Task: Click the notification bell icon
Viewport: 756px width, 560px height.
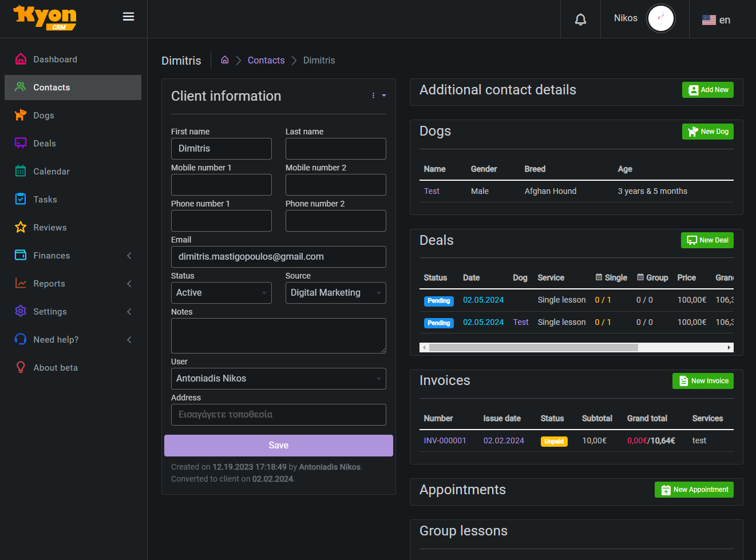Action: coord(580,19)
